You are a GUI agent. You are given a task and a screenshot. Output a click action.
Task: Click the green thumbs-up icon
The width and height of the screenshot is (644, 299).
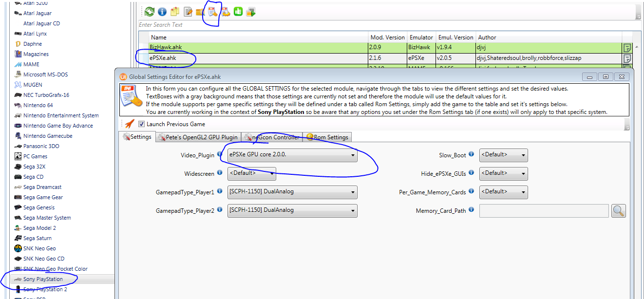pos(238,12)
